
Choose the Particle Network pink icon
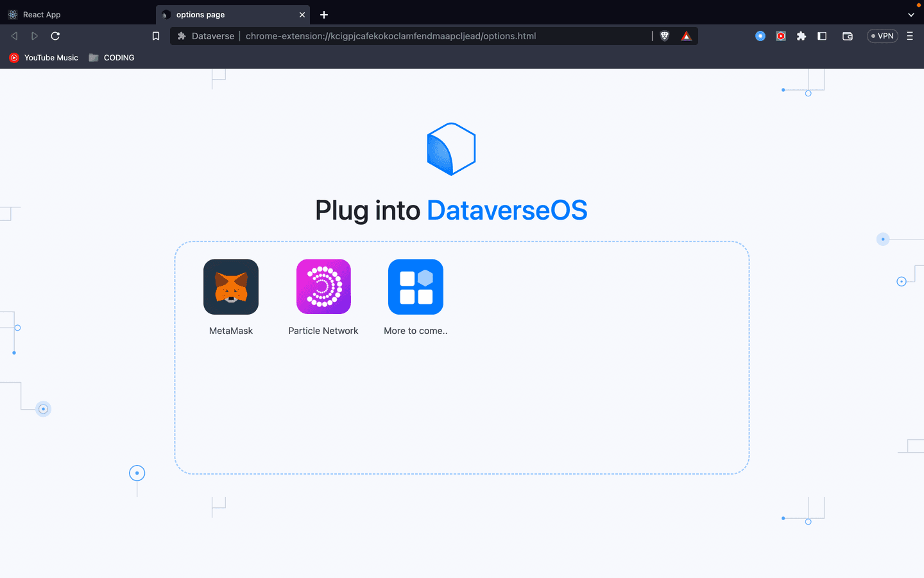[x=323, y=286]
